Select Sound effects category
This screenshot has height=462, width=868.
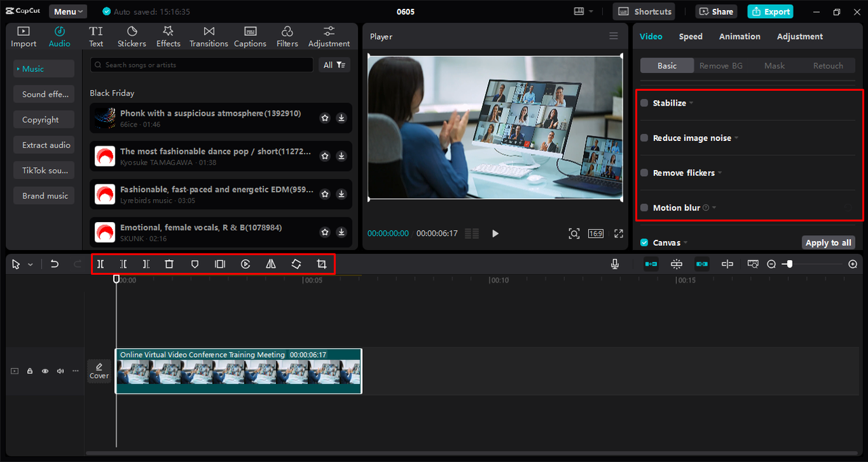point(44,94)
